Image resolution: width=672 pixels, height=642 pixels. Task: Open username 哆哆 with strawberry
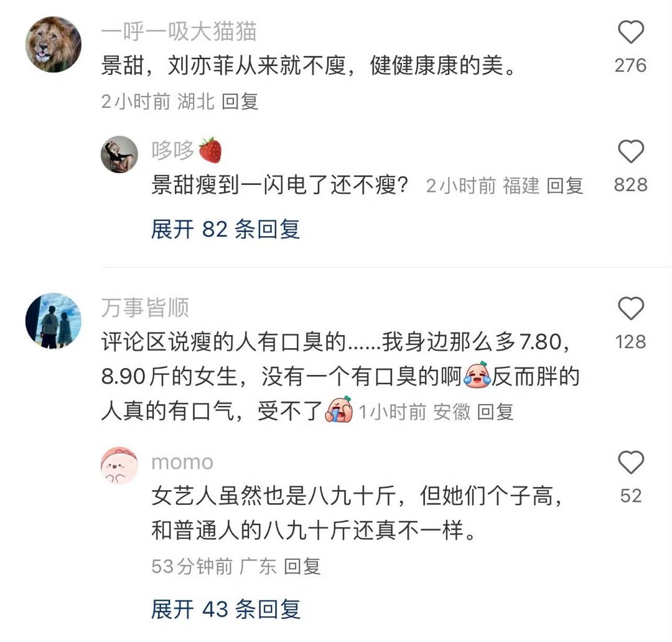(187, 150)
